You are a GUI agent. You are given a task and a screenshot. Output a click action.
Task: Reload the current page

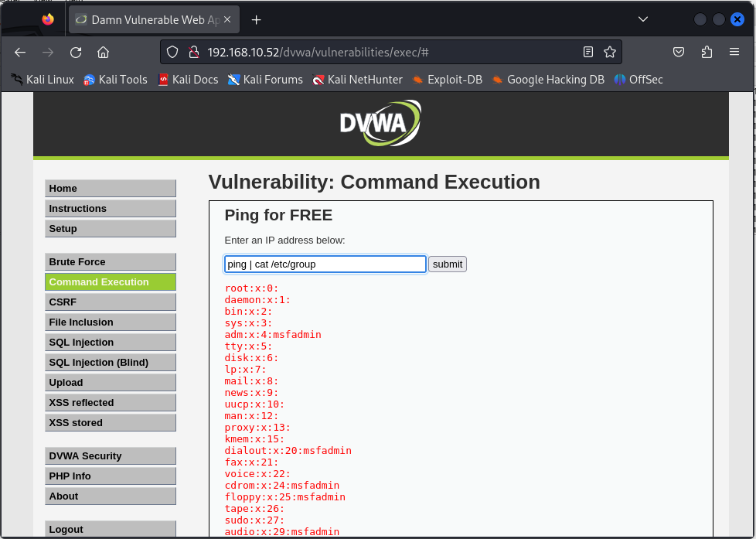76,52
